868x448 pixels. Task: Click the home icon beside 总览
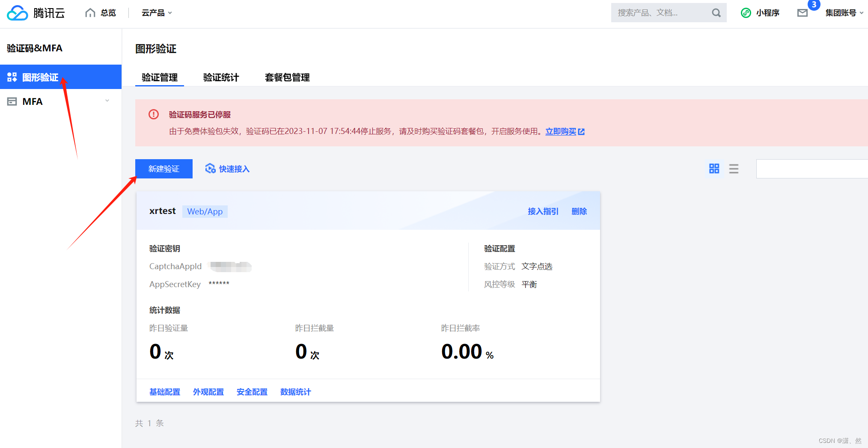89,12
